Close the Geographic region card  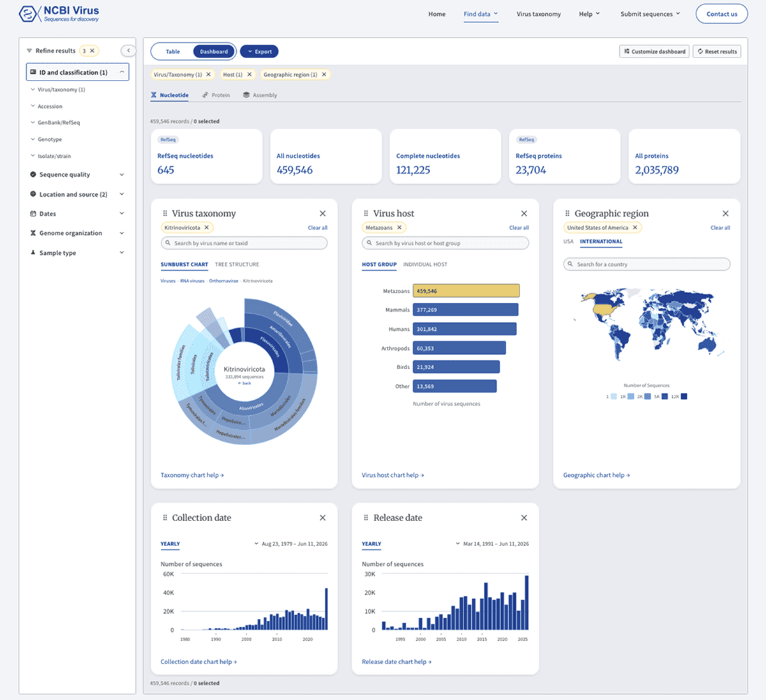pyautogui.click(x=725, y=213)
